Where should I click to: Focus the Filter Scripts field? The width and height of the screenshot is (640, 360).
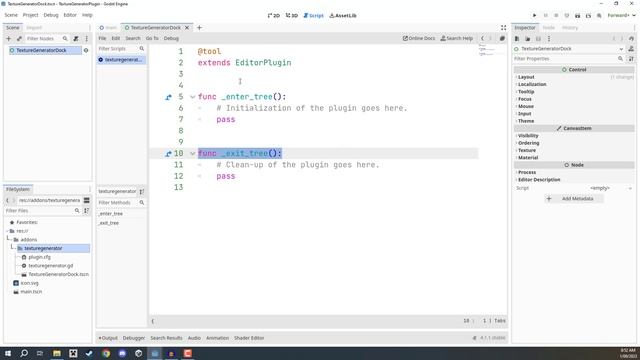(x=121, y=49)
